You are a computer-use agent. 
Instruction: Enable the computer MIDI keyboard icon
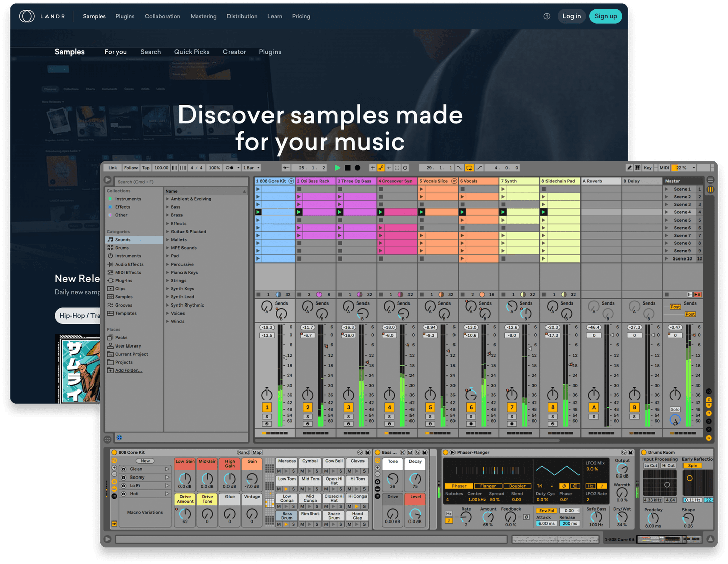point(638,167)
